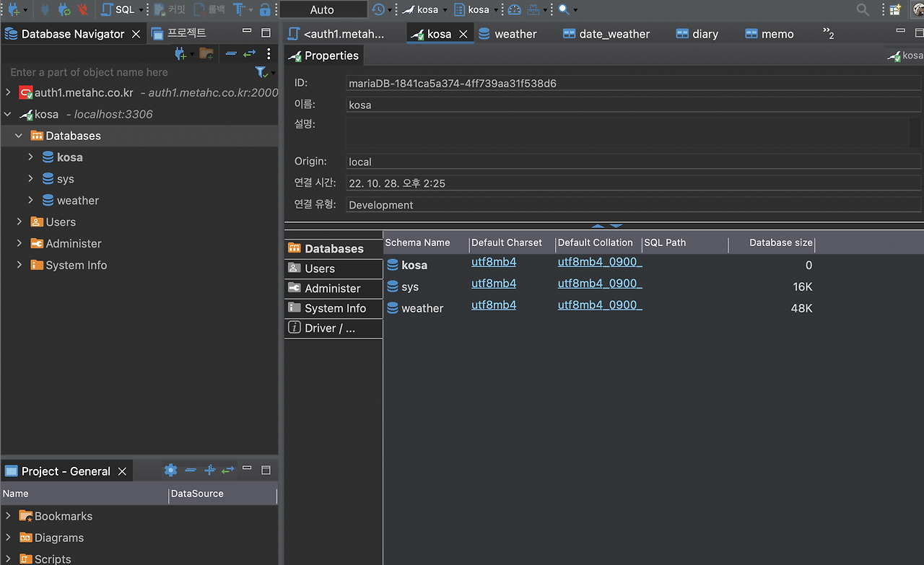The width and height of the screenshot is (924, 565).
Task: Toggle link navigator with active editor
Action: coord(248,53)
